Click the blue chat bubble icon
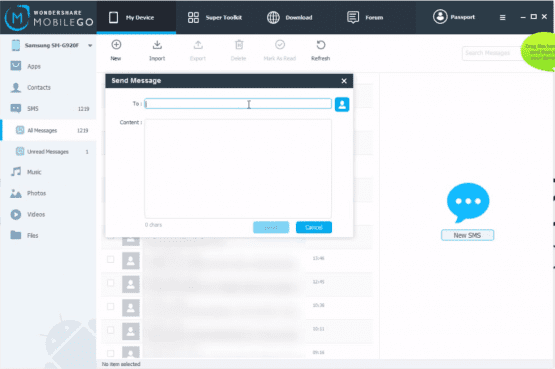555x369 pixels. tap(468, 202)
